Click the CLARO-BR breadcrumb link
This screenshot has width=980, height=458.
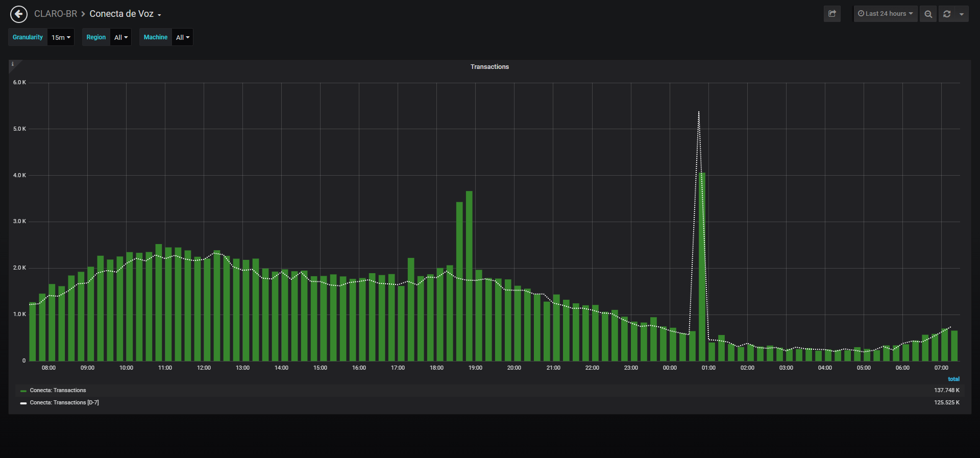click(x=56, y=14)
